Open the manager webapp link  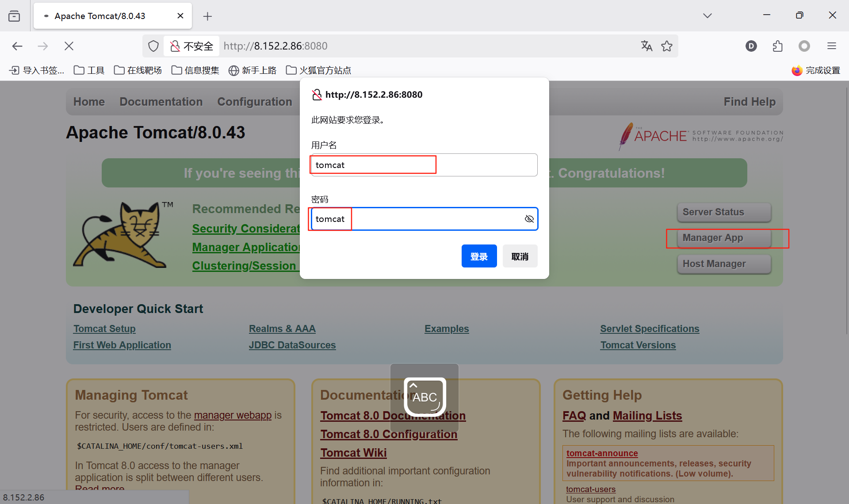[233, 415]
